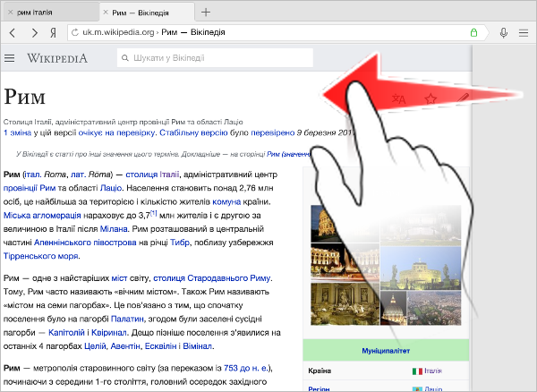Open the St. Peter's dome photo

394,308
